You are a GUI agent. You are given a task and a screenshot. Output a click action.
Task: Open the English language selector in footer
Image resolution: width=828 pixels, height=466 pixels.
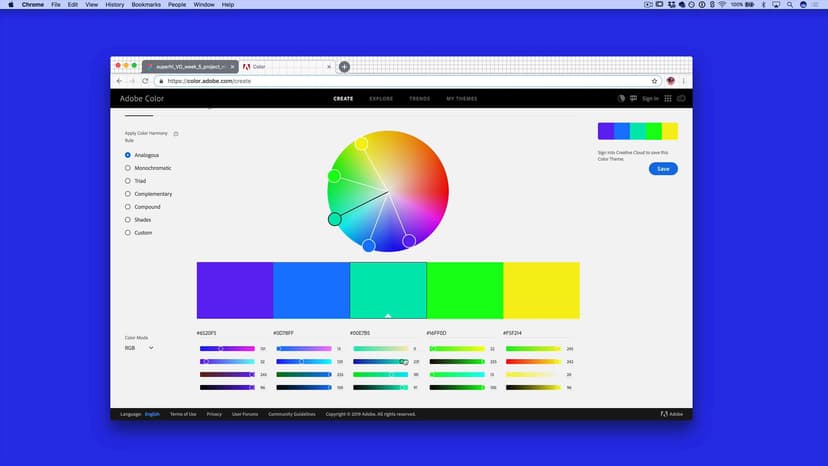(152, 413)
